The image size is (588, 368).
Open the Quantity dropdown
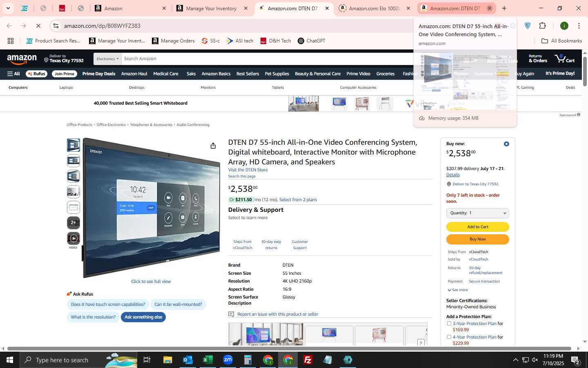[478, 213]
